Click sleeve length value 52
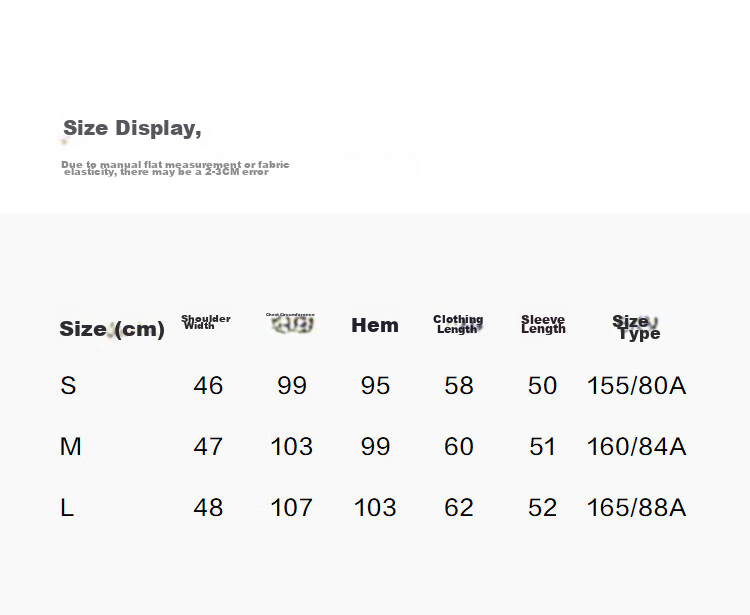The width and height of the screenshot is (750, 615). click(542, 507)
